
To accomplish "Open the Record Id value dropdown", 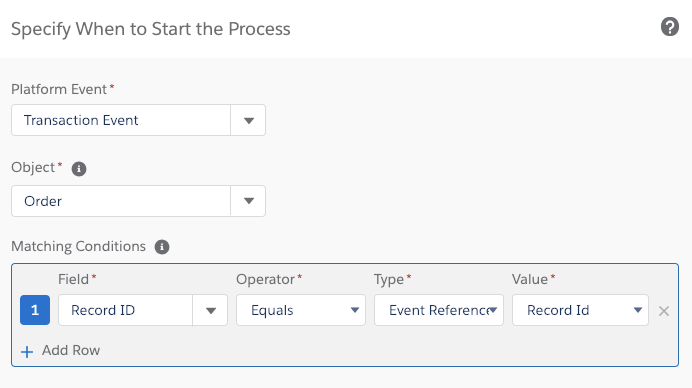I will (x=580, y=310).
